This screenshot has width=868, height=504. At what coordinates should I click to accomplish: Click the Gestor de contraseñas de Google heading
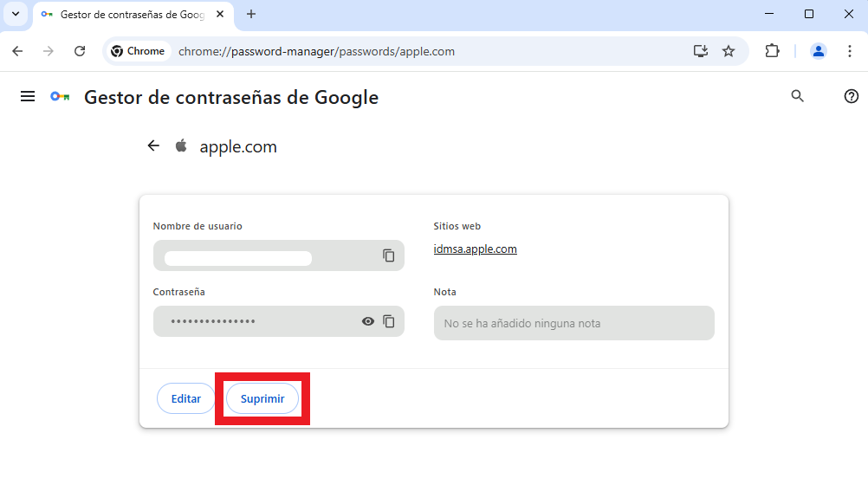click(231, 97)
